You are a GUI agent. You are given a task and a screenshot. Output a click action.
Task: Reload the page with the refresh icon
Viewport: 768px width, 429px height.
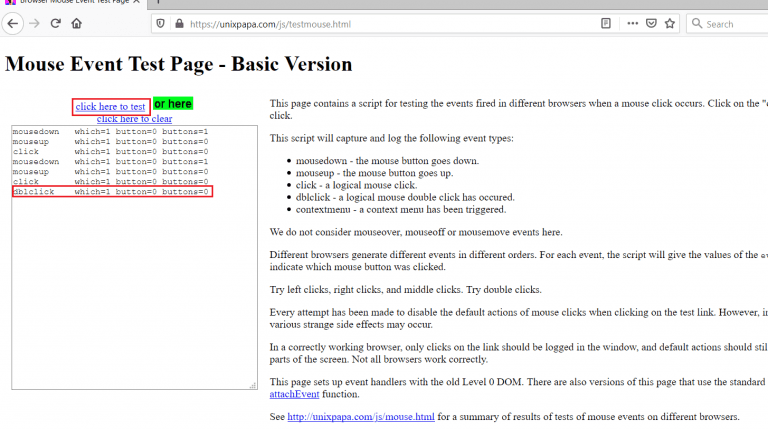click(x=56, y=23)
